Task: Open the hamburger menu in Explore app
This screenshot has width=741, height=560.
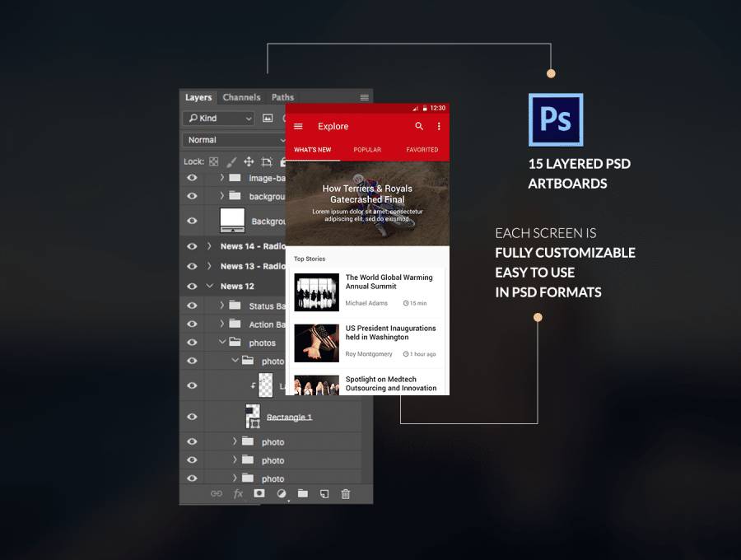Action: point(298,126)
